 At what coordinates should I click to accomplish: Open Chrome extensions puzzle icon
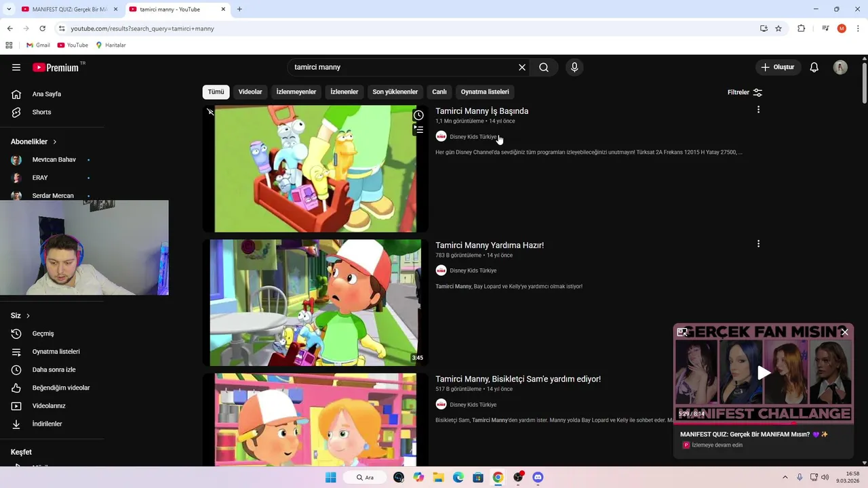[802, 28]
